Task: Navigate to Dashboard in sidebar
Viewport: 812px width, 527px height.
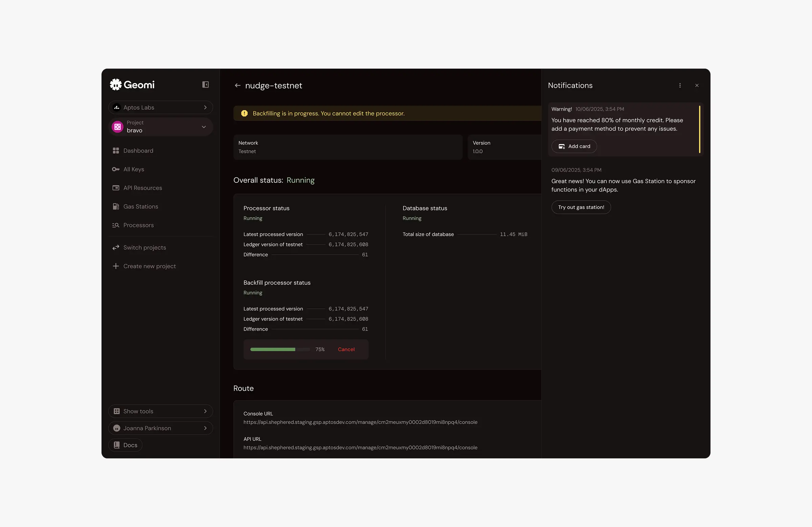Action: (x=138, y=151)
